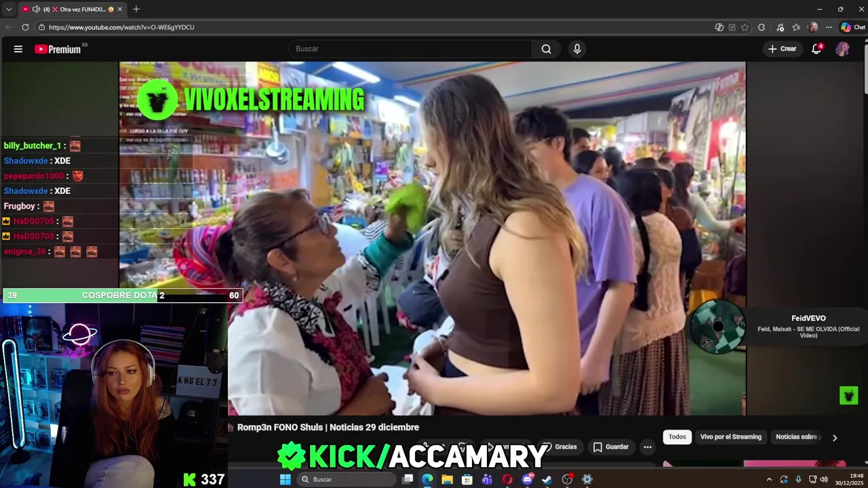The width and height of the screenshot is (868, 488).
Task: Open the browser profile picture
Action: [x=813, y=27]
